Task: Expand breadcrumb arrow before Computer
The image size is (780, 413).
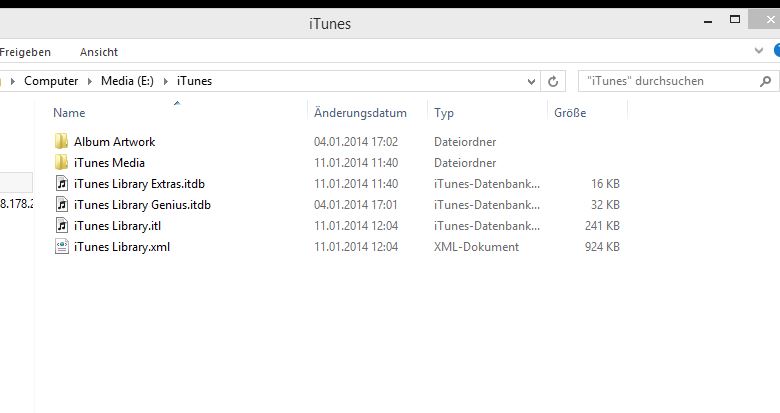Action: click(x=13, y=81)
